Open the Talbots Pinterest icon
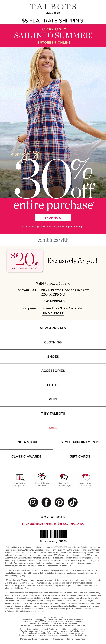 click(59, 502)
